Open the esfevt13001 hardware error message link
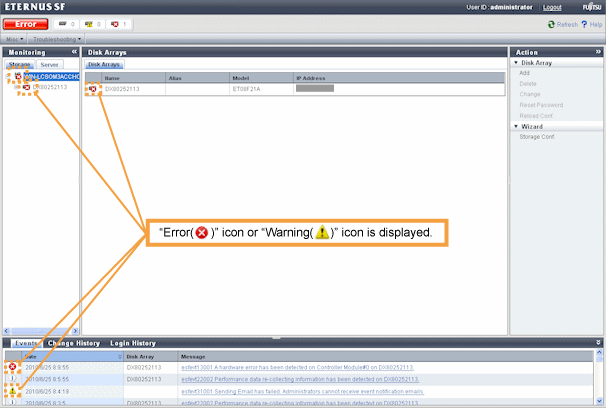Image resolution: width=606 pixels, height=408 pixels. pyautogui.click(x=298, y=367)
